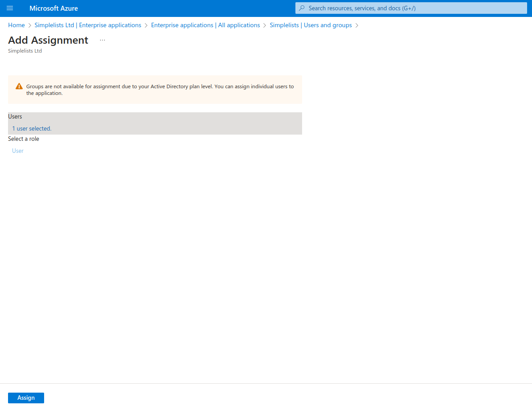The height and width of the screenshot is (406, 532).
Task: Go to Home breadcrumb
Action: [x=16, y=25]
